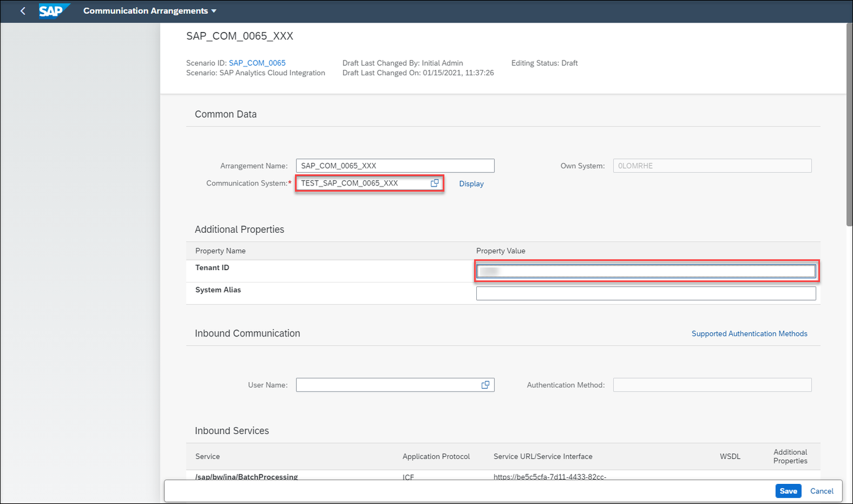The image size is (853, 504).
Task: Click the Editing Status: Draft text
Action: [544, 63]
